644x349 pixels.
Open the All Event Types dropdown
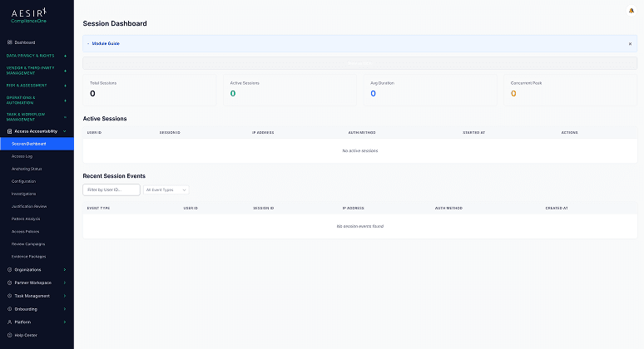[166, 190]
